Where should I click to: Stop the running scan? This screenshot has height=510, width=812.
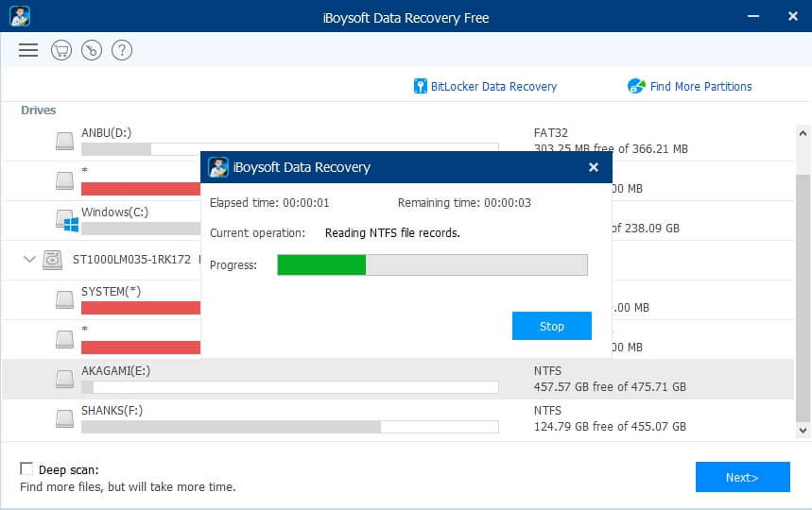(551, 326)
